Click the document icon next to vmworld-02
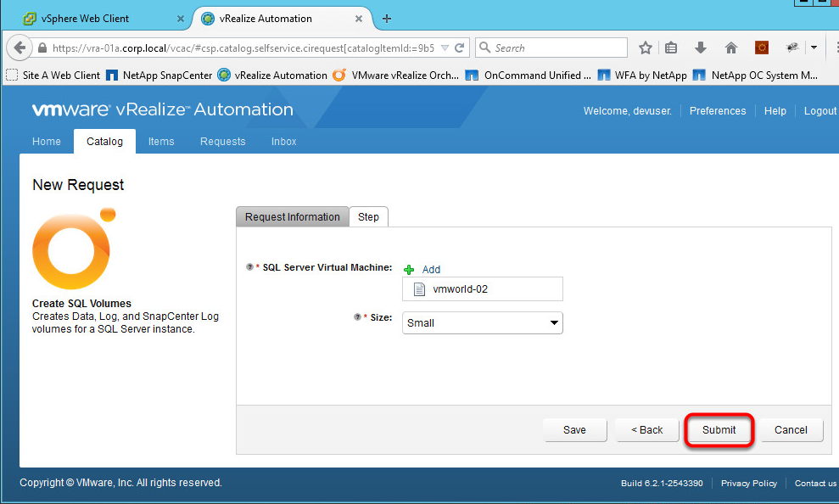839x504 pixels. click(x=419, y=289)
